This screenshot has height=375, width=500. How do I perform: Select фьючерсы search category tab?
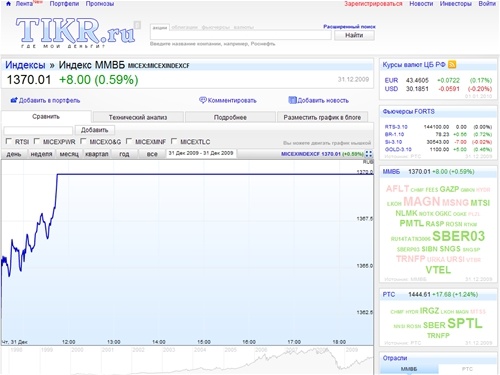point(216,28)
